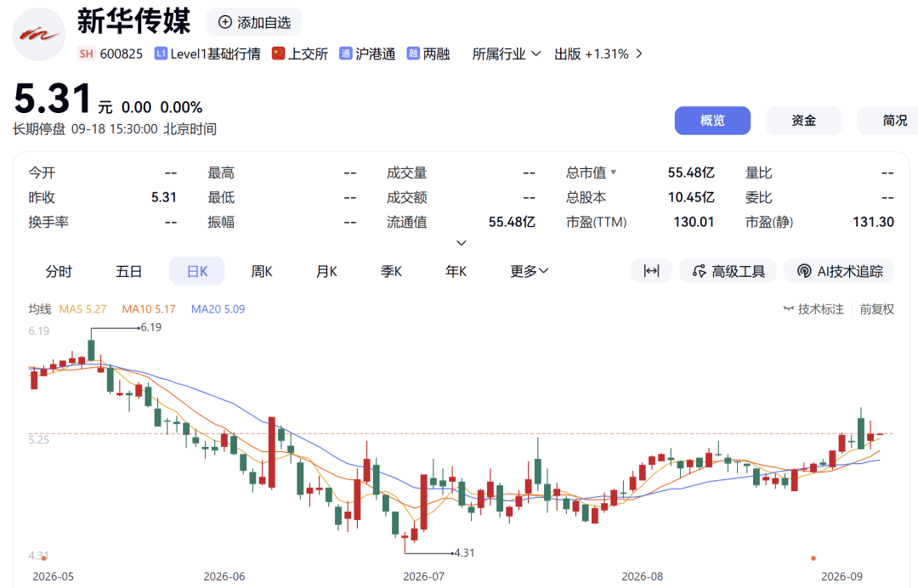Click the plus icon in 添加自选
Screen dimensions: 918x588
pyautogui.click(x=224, y=22)
